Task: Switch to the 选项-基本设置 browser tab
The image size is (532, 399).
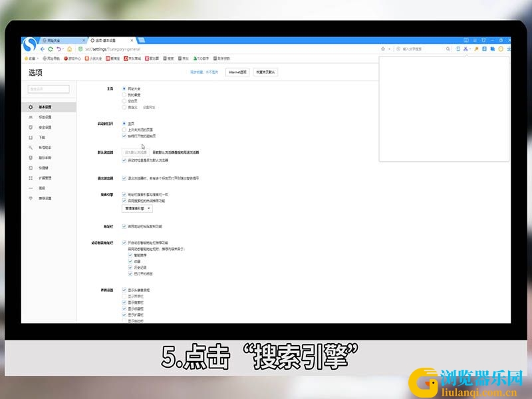Action: (110, 41)
